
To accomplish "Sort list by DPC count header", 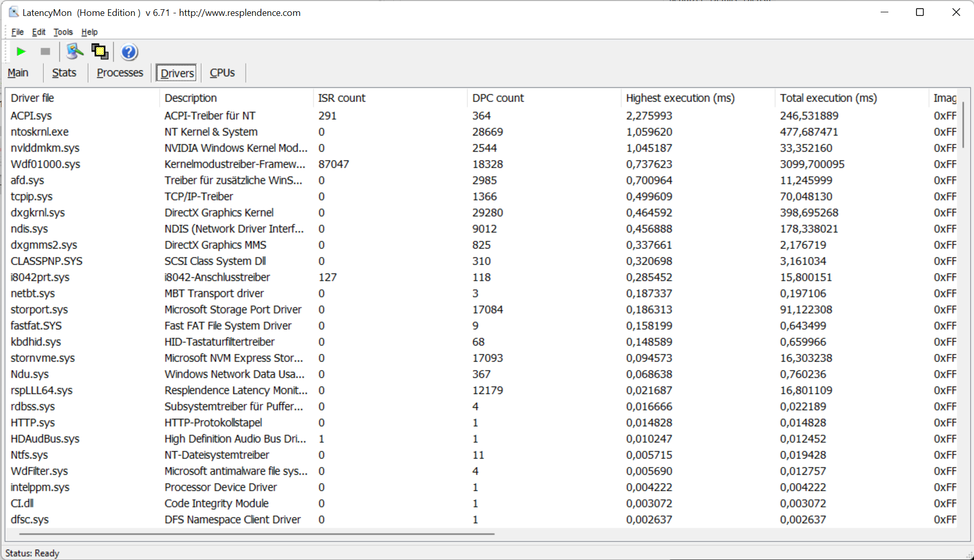I will pos(498,98).
